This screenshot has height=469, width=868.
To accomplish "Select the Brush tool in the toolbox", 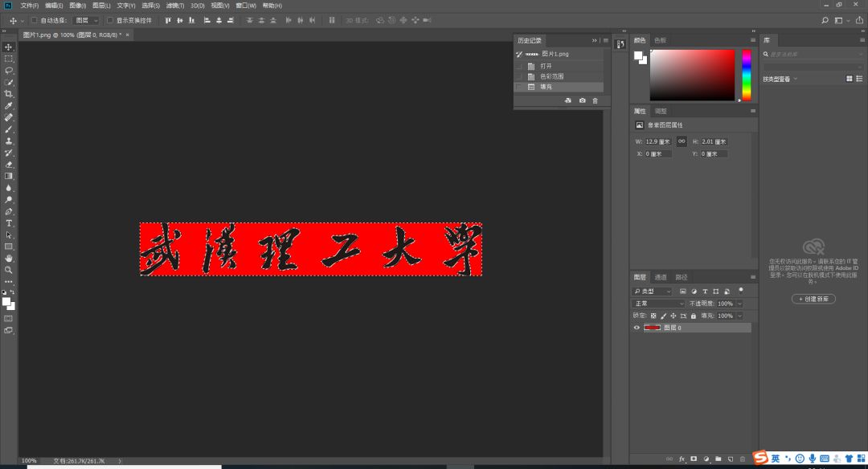I will click(x=8, y=129).
